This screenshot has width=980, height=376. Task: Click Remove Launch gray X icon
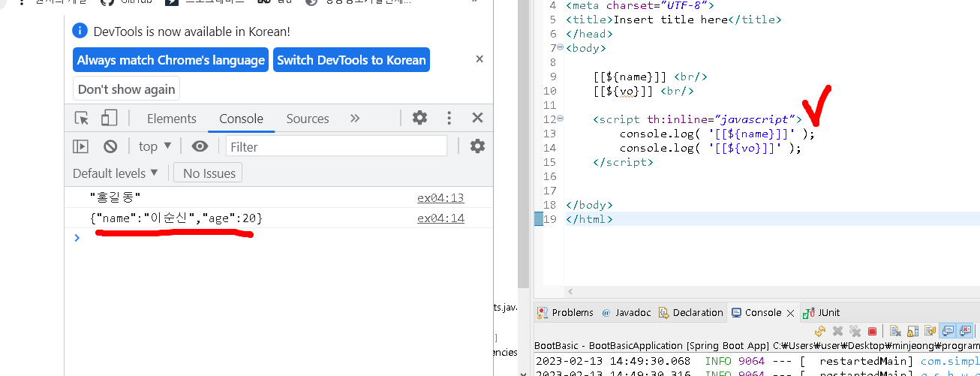pyautogui.click(x=838, y=331)
